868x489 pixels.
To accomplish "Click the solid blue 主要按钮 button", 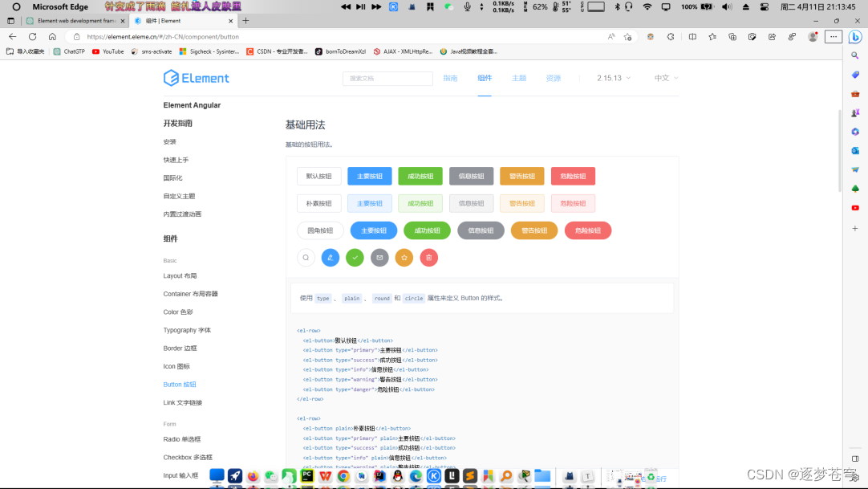I will pos(370,176).
